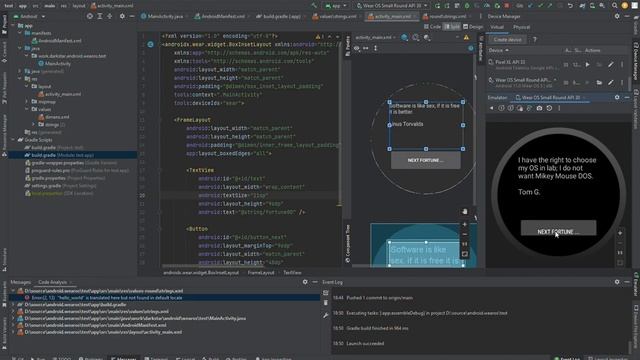Click the Event Log trash clear icon
This screenshot has width=640, height=360.
[326, 303]
